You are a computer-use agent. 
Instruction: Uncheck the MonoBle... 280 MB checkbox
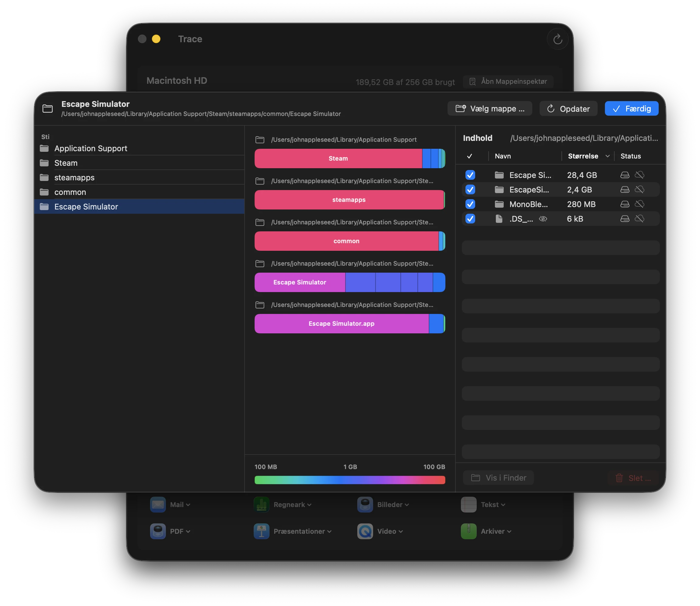click(x=470, y=204)
